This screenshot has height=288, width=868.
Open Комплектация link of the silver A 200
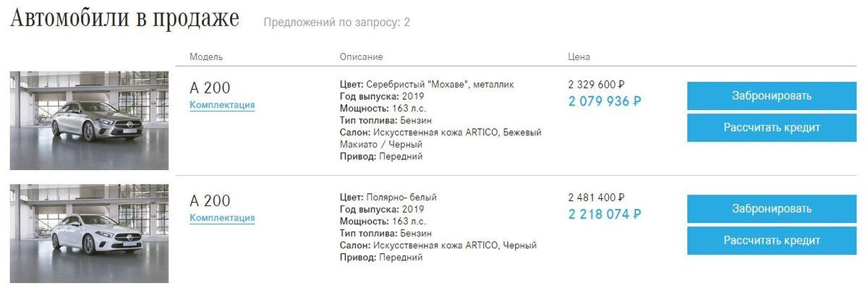pyautogui.click(x=222, y=105)
